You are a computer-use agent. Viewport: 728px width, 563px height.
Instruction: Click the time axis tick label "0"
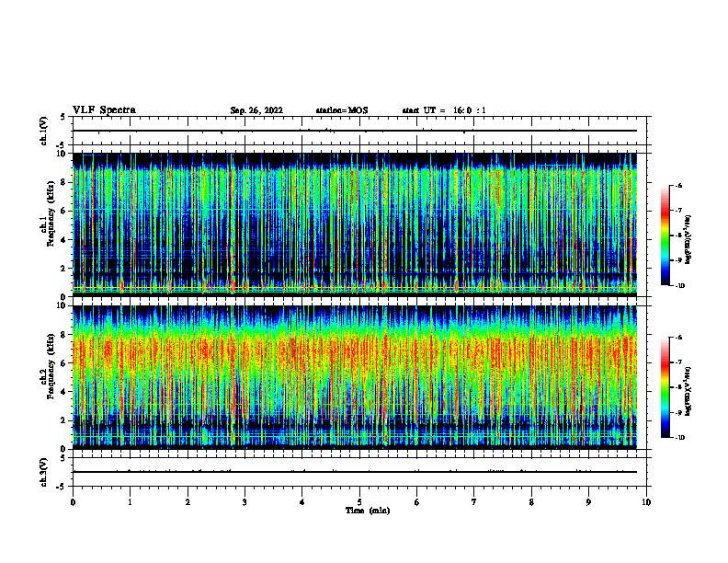pyautogui.click(x=73, y=502)
